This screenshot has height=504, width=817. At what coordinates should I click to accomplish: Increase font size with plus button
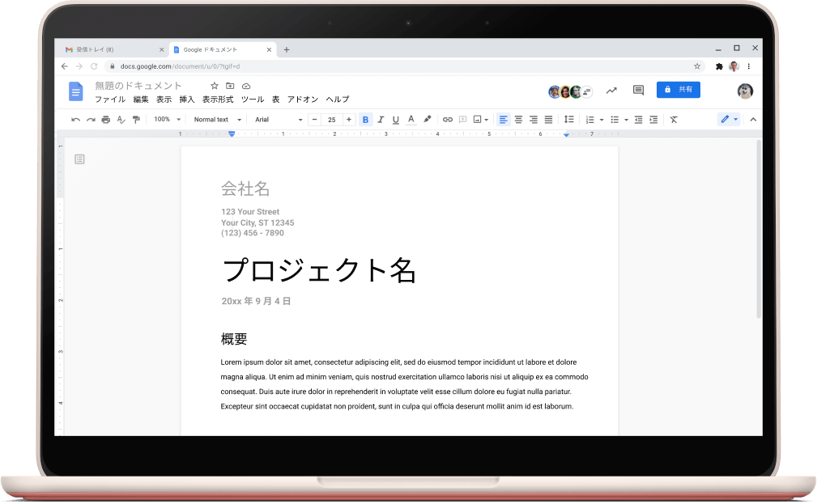click(349, 120)
